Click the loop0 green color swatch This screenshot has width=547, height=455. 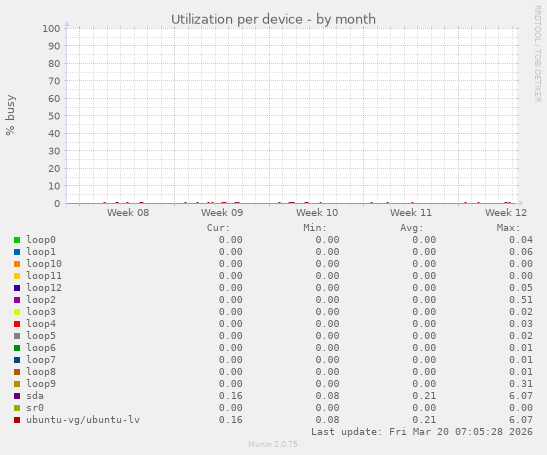(17, 240)
